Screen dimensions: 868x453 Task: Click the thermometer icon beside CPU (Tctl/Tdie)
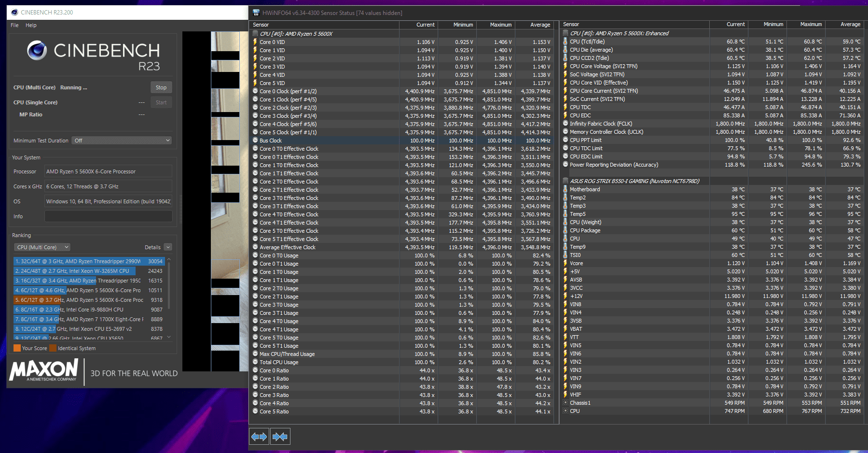[x=565, y=42]
